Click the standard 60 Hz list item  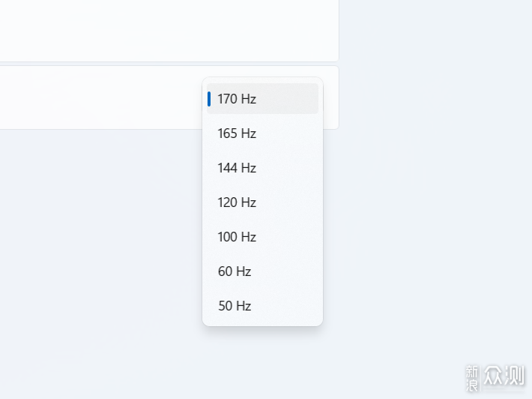point(262,271)
